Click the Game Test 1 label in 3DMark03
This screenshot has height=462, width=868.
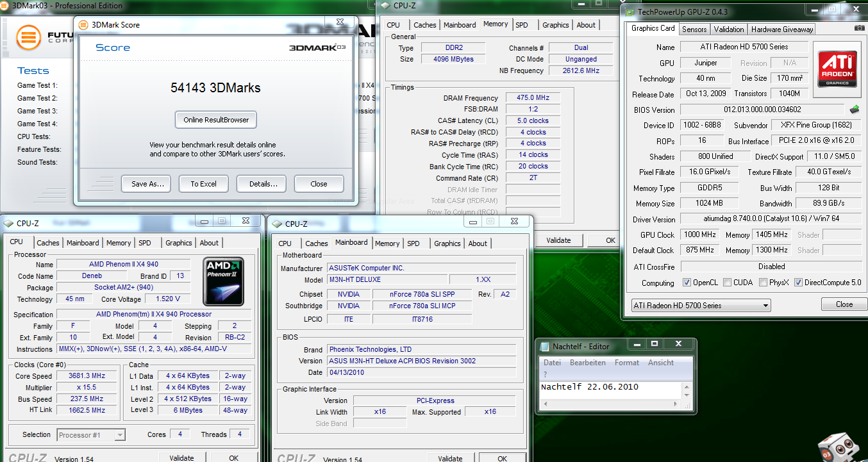[37, 85]
